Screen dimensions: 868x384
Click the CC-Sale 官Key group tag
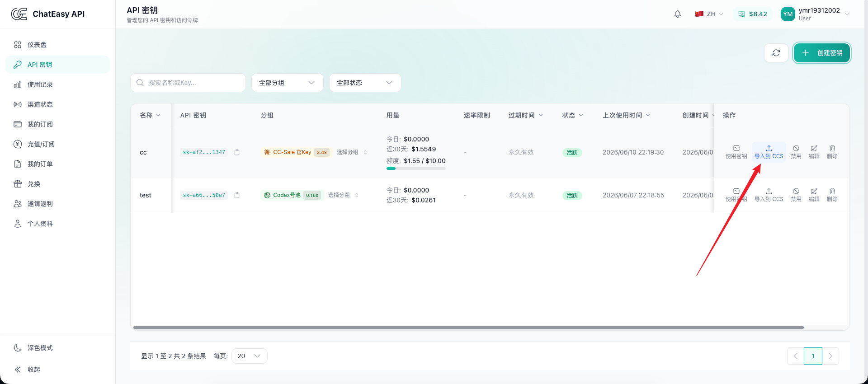[296, 152]
